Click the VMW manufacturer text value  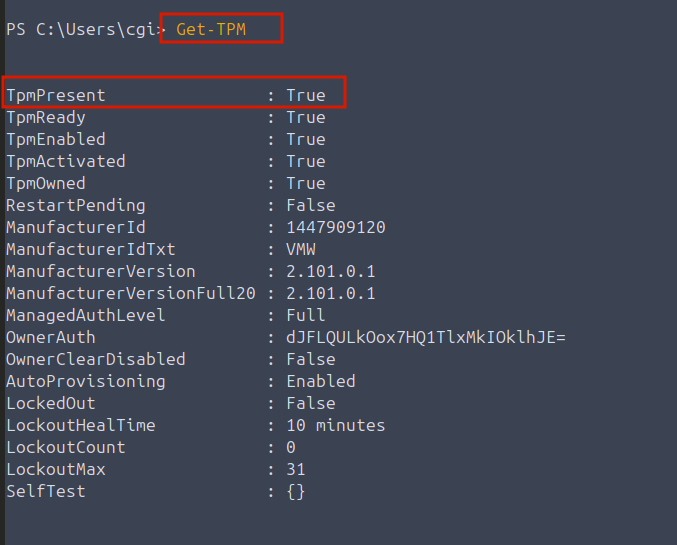click(x=300, y=249)
